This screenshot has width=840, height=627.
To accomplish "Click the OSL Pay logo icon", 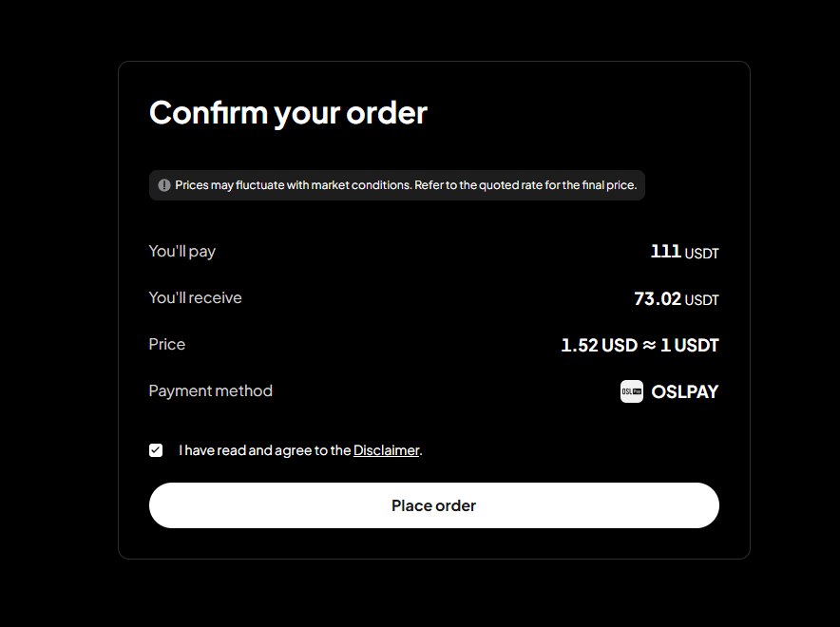I will [632, 391].
